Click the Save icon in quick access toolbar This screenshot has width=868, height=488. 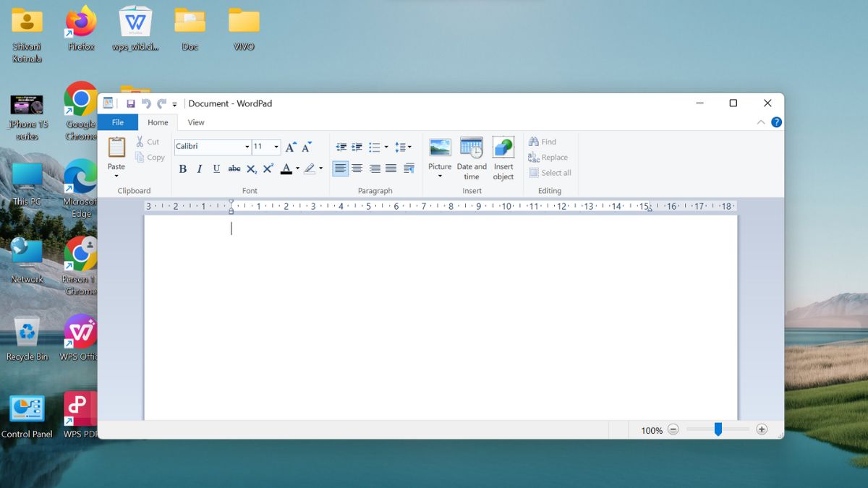pos(131,103)
